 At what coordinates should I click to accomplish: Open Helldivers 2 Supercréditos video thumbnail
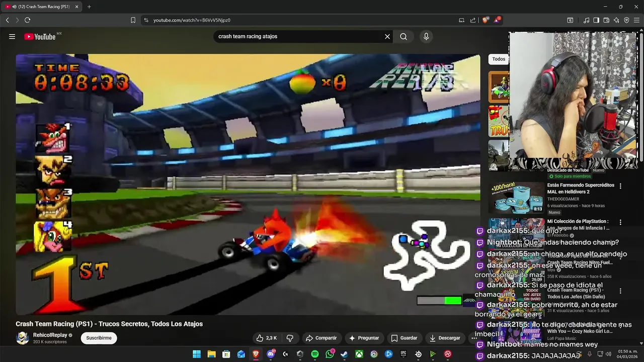tap(516, 197)
